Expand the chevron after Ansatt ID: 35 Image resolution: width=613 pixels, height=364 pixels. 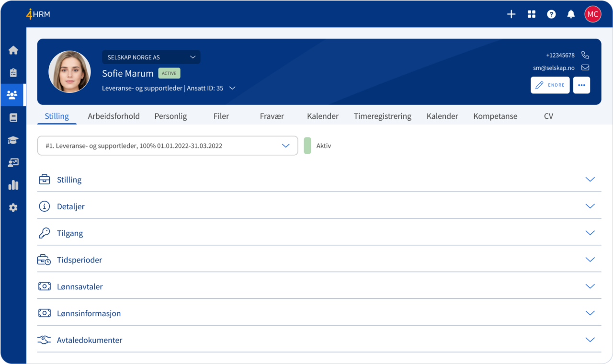(232, 88)
